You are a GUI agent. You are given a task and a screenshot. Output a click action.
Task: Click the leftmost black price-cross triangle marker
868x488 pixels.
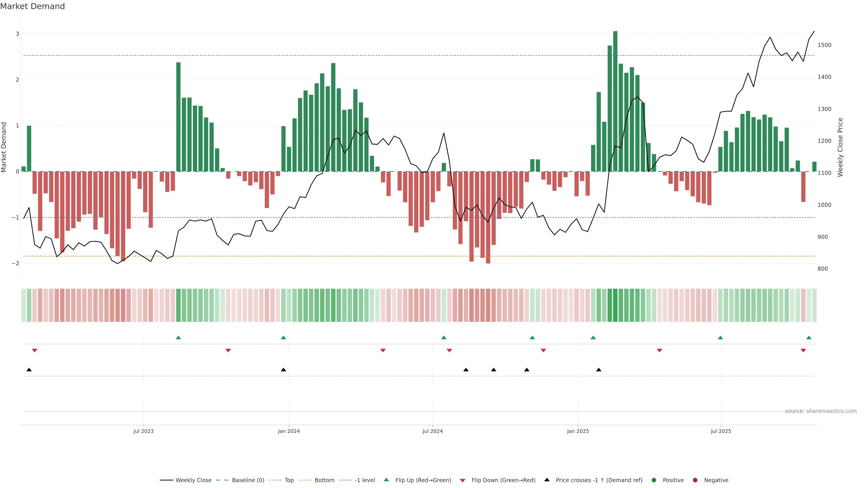tap(29, 370)
